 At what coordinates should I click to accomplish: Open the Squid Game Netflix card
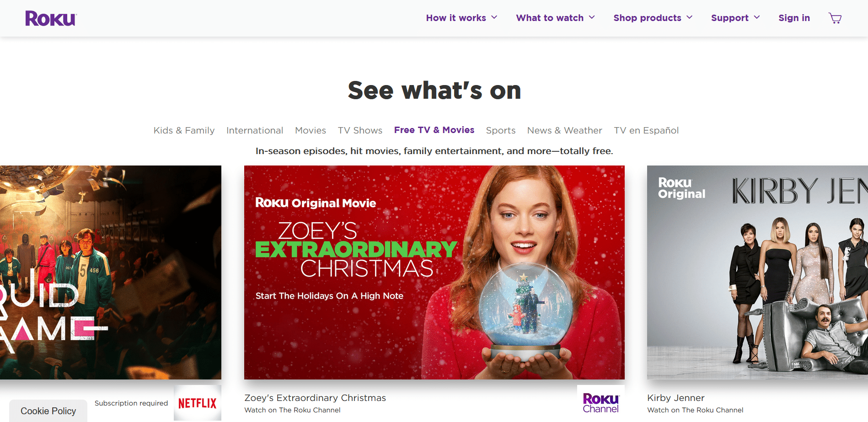(111, 272)
